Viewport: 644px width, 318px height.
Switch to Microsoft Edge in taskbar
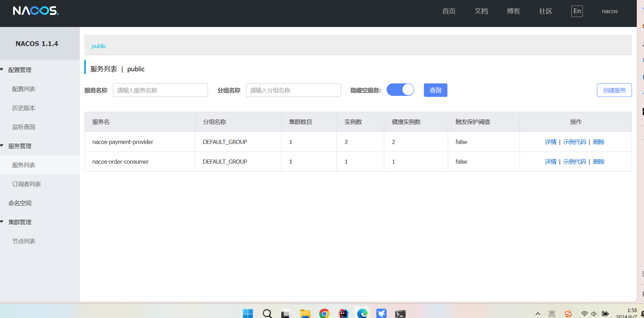[362, 314]
